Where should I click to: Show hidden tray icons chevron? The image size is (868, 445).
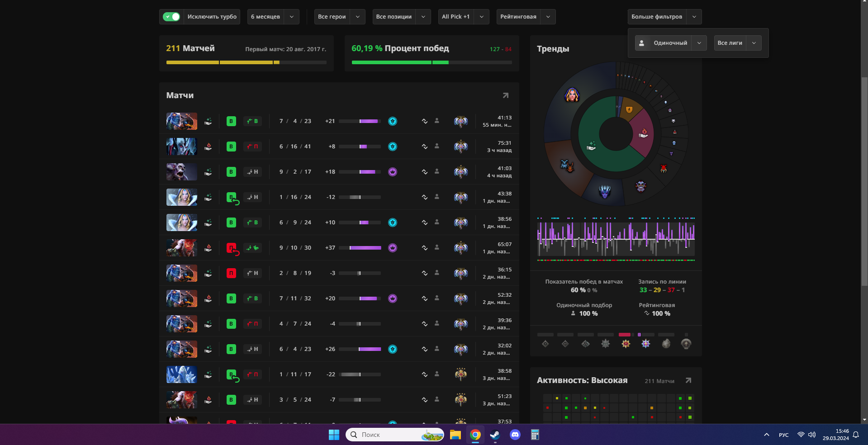(766, 435)
